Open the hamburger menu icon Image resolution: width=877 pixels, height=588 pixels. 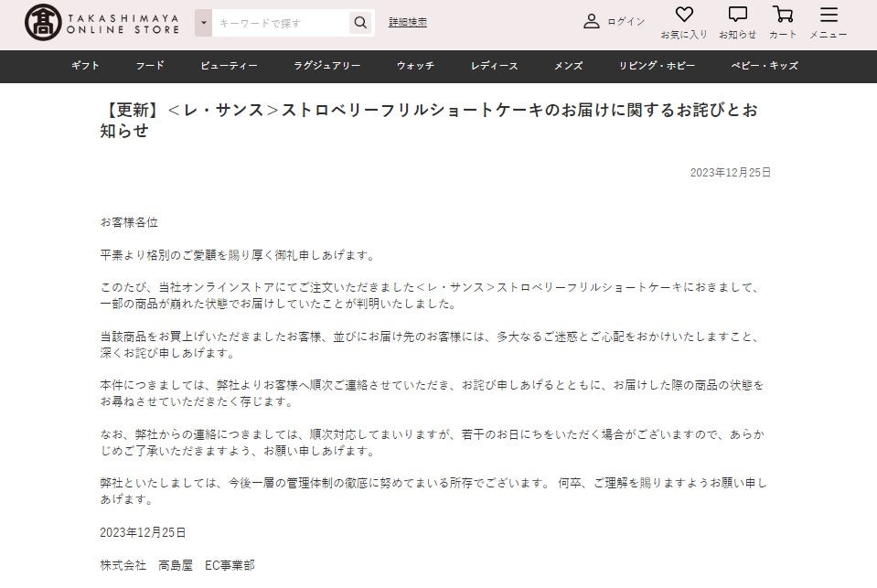point(829,15)
